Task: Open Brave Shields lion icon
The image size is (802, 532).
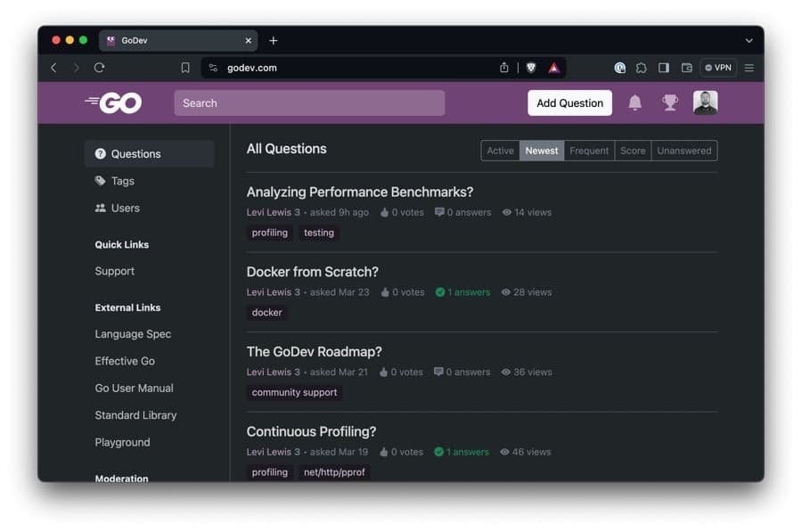Action: coord(531,68)
